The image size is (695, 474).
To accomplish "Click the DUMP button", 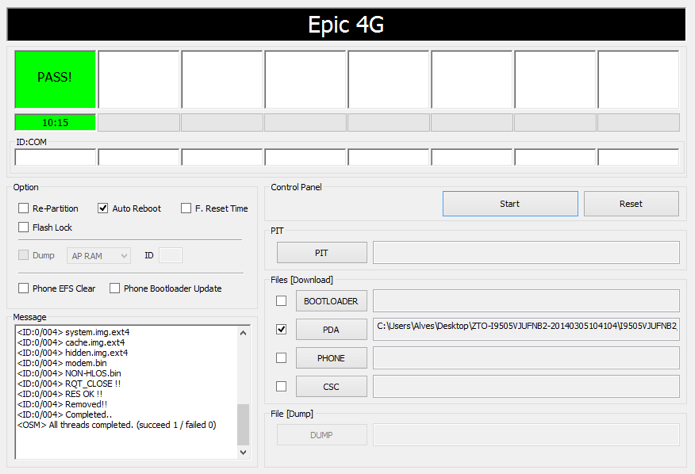I will pyautogui.click(x=322, y=435).
